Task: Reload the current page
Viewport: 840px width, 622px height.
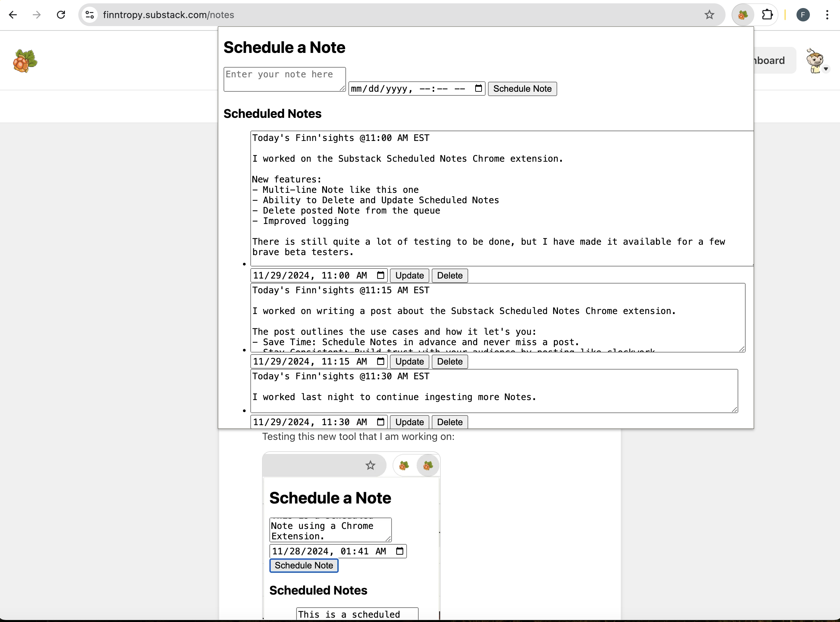Action: tap(61, 15)
